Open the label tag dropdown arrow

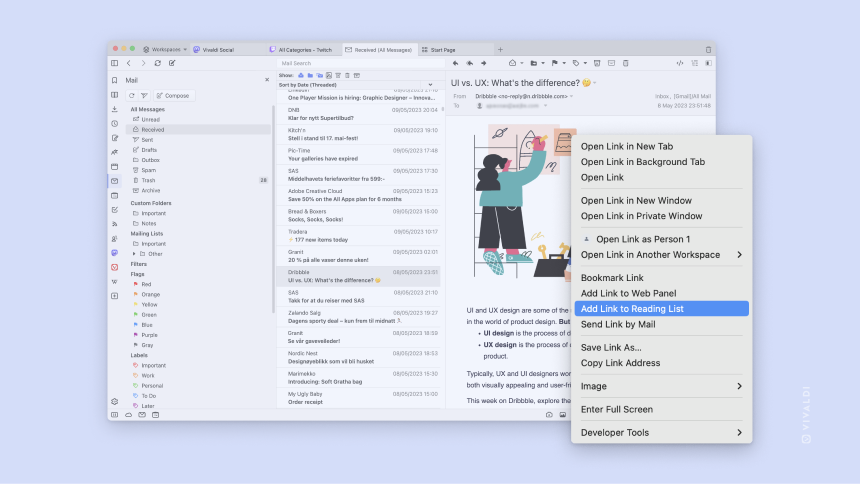coord(585,63)
